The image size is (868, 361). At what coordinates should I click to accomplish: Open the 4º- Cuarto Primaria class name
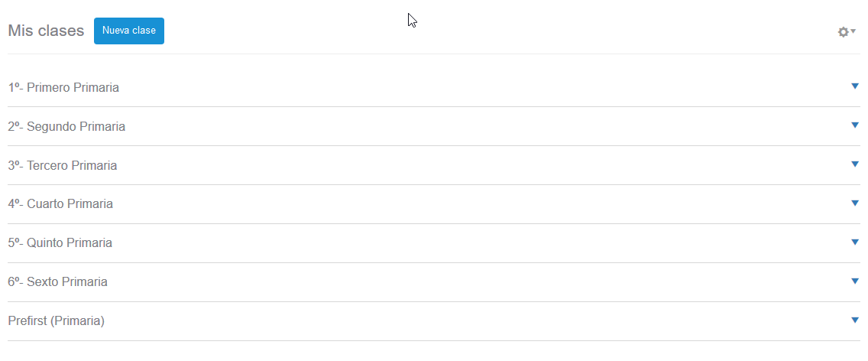[60, 204]
